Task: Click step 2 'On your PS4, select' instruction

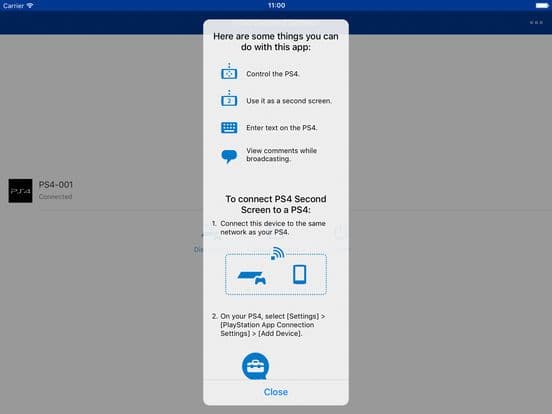Action: coord(269,325)
